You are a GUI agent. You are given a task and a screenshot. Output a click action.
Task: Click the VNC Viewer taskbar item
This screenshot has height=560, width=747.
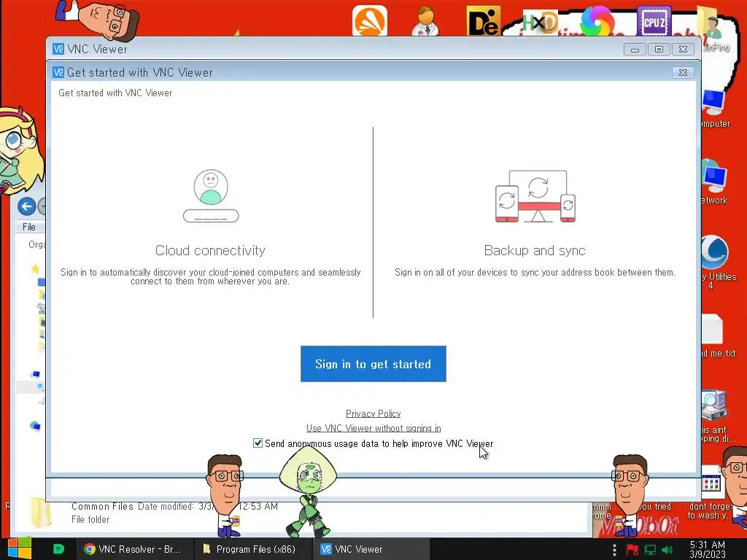coord(371,549)
